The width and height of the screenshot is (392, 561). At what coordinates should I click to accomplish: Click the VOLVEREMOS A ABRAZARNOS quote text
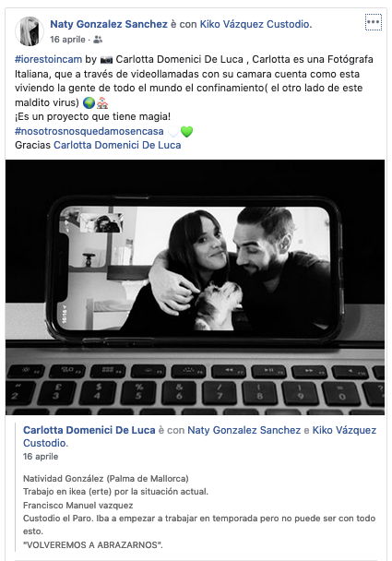click(x=93, y=545)
